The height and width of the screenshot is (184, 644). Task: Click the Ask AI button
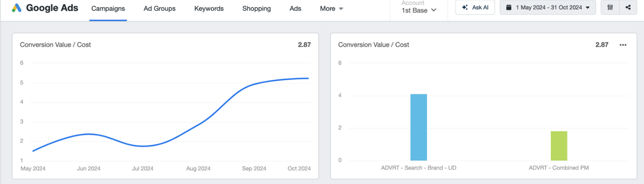[x=475, y=8]
